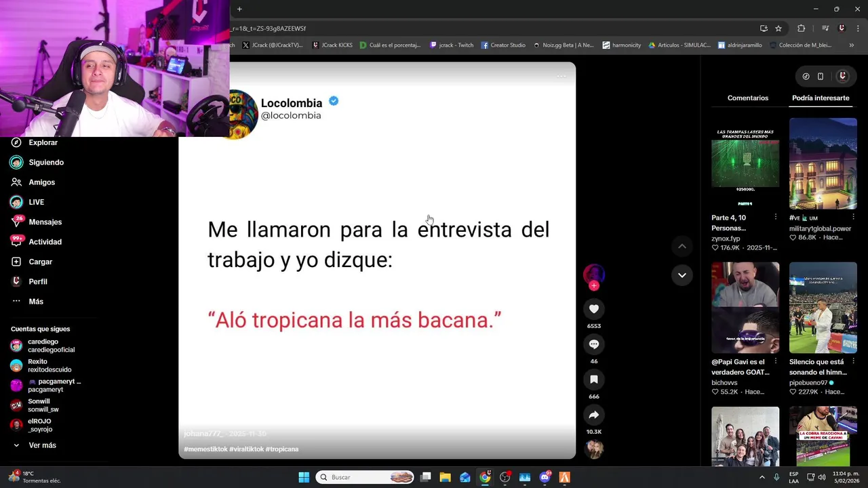Open harmonicity bookmark
This screenshot has height=488, width=868.
(621, 45)
